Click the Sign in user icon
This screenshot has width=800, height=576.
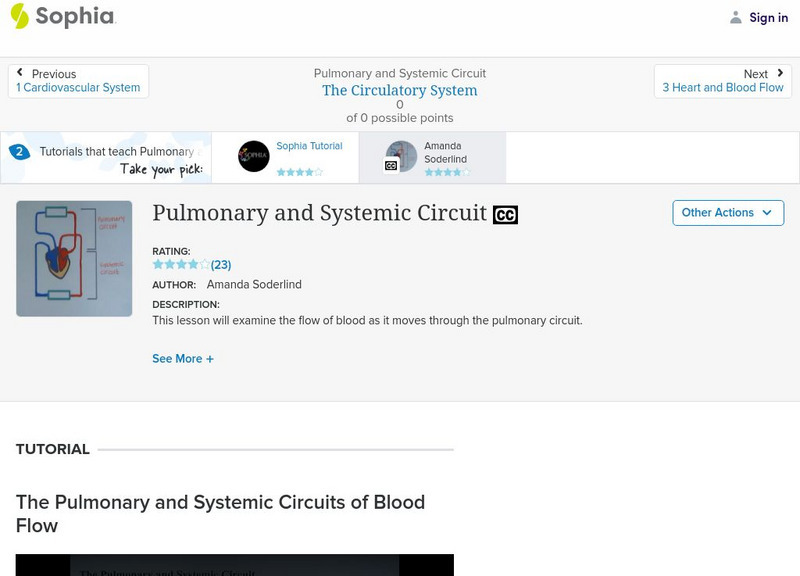click(x=736, y=17)
